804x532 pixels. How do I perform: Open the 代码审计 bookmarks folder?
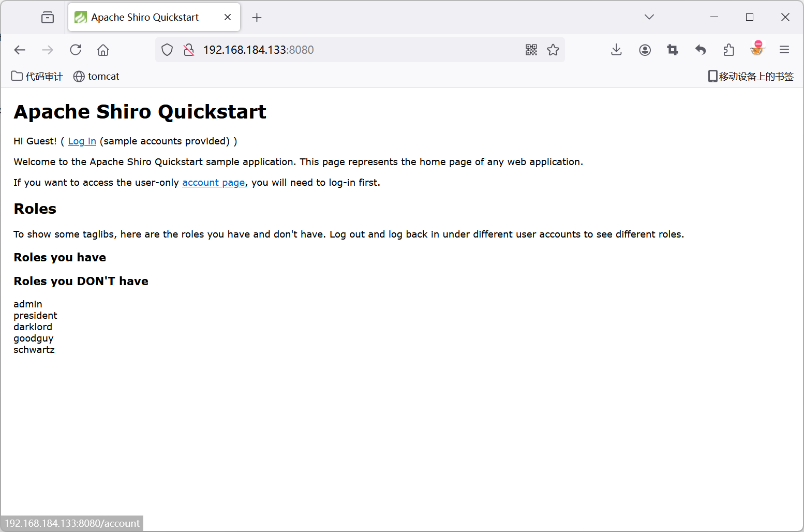click(x=37, y=77)
